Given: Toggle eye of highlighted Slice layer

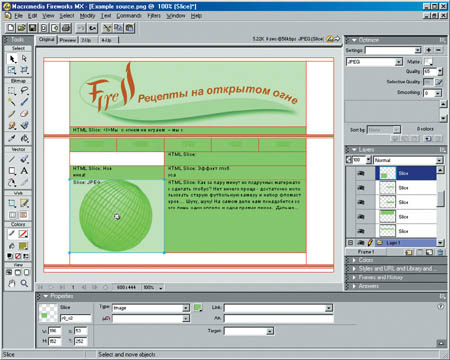Looking at the screenshot, I should point(361,173).
